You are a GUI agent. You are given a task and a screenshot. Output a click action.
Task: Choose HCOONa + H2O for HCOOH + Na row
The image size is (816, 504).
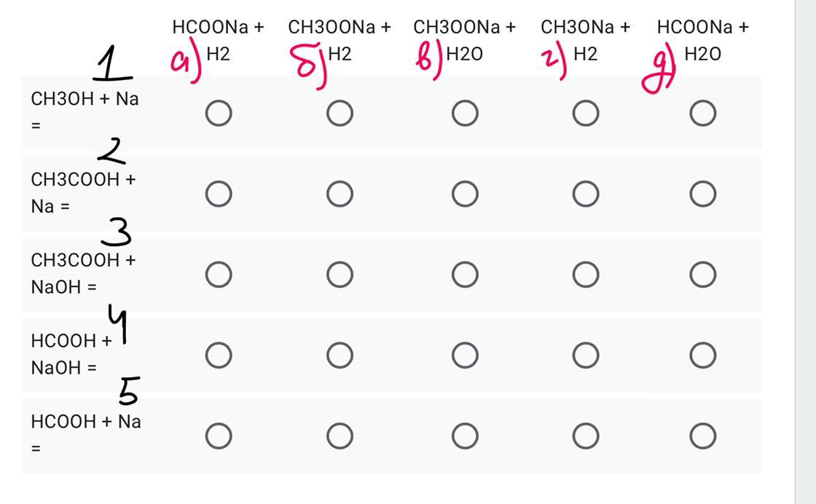(x=703, y=436)
